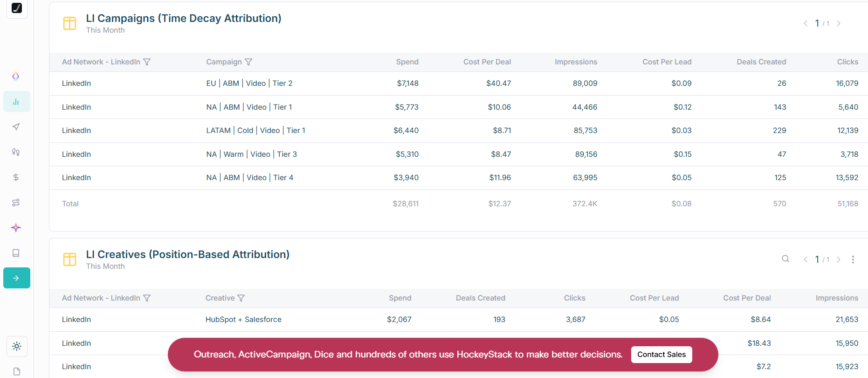This screenshot has height=378, width=868.
Task: Click the 16,079 clicks value
Action: (x=847, y=83)
